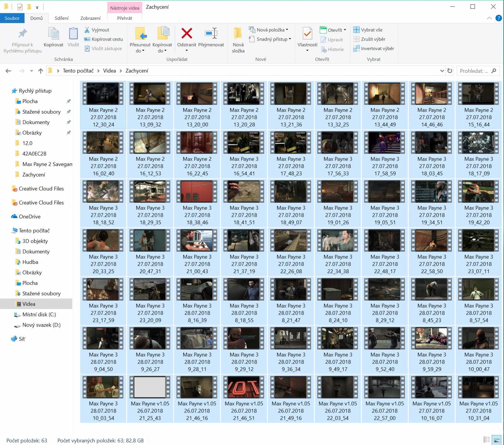Delete files with red X Odstranit
Image resolution: width=504 pixels, height=445 pixels.
pyautogui.click(x=186, y=33)
